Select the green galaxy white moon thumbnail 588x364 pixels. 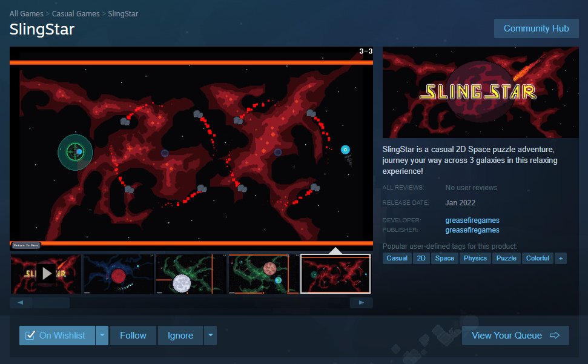(191, 274)
